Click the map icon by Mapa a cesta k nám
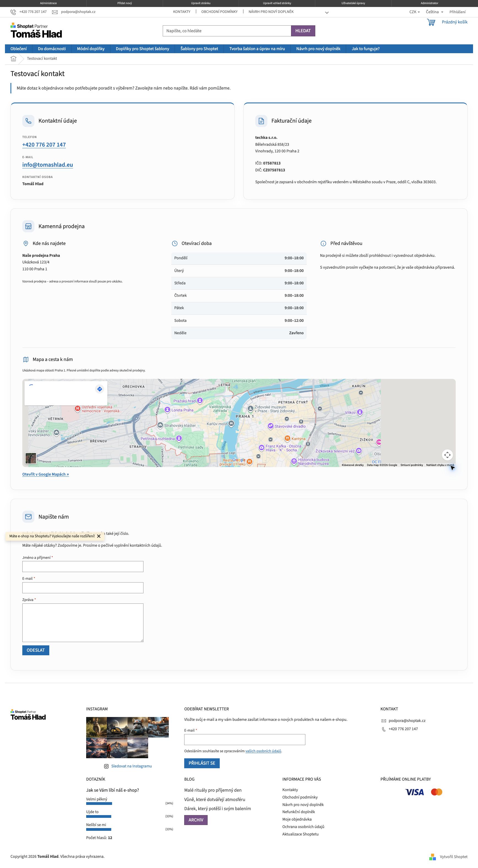The width and height of the screenshot is (478, 868). (x=26, y=360)
